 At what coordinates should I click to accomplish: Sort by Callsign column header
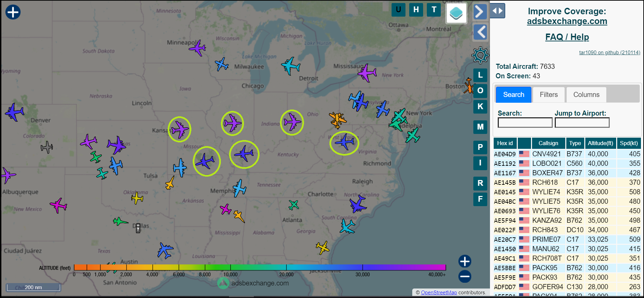click(548, 143)
